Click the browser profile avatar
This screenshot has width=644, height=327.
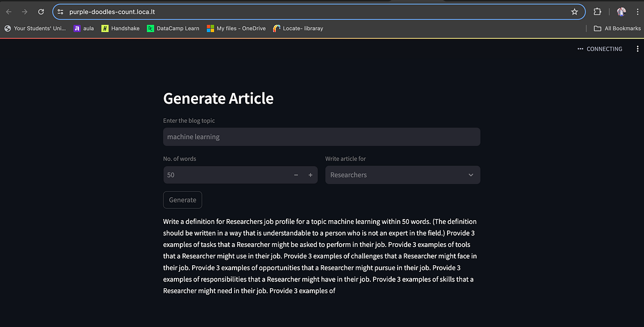pos(621,11)
